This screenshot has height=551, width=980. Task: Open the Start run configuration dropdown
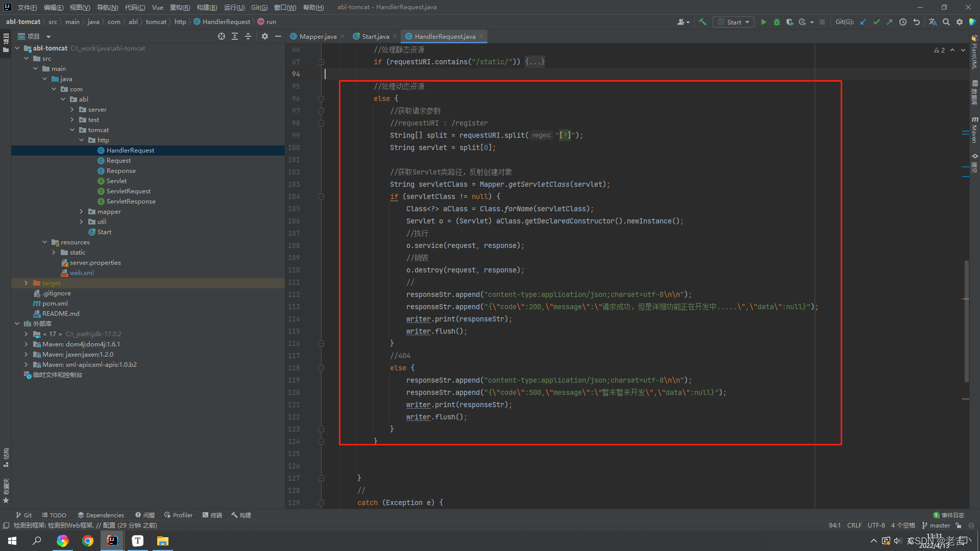pyautogui.click(x=733, y=22)
